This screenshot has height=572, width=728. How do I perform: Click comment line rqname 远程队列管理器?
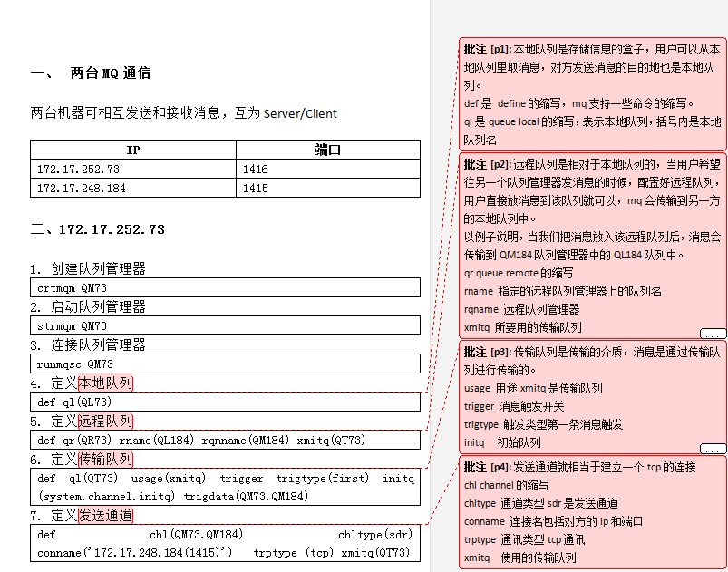[521, 309]
